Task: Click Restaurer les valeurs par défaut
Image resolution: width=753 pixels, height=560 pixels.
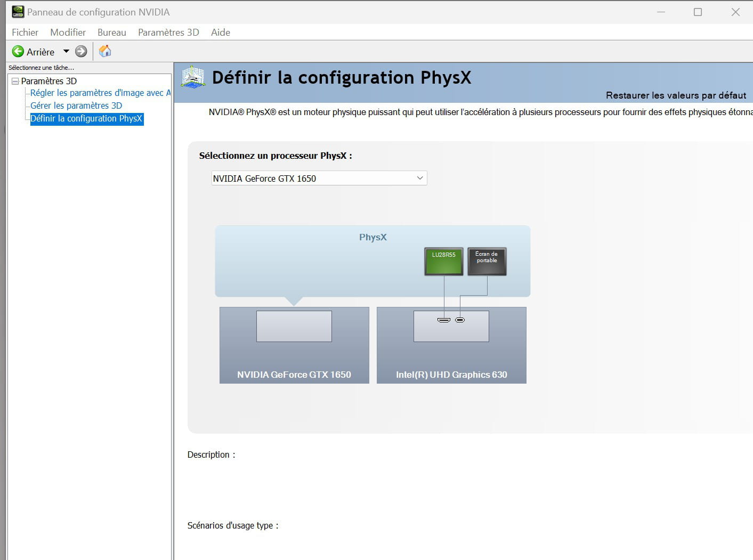Action: click(676, 95)
